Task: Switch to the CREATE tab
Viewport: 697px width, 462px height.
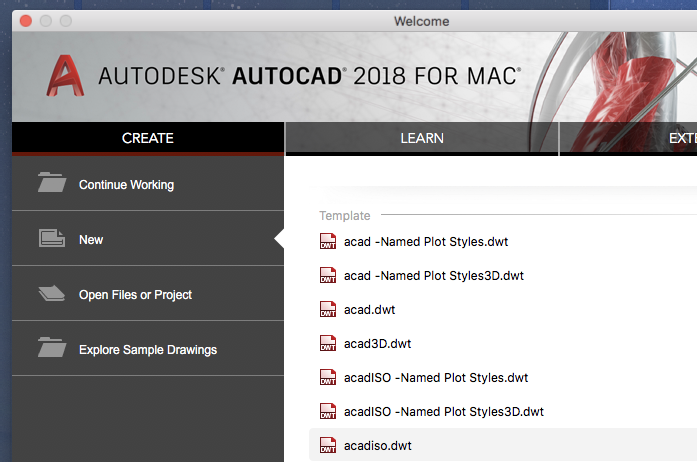Action: (148, 138)
